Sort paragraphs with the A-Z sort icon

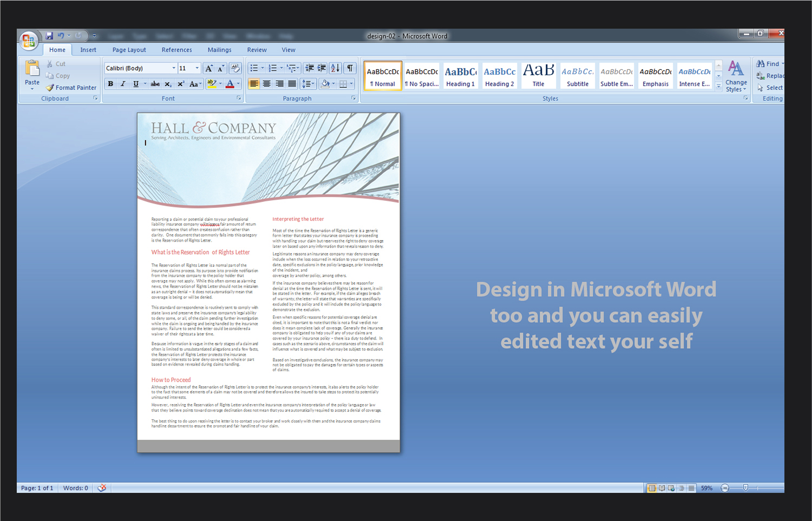click(x=335, y=68)
